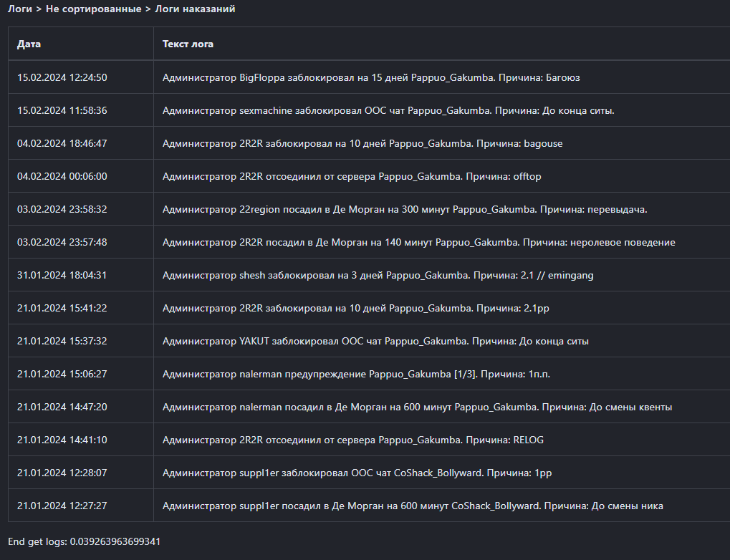
Task: Click the date cell 21.01.2024 14:47:20
Action: tap(62, 407)
